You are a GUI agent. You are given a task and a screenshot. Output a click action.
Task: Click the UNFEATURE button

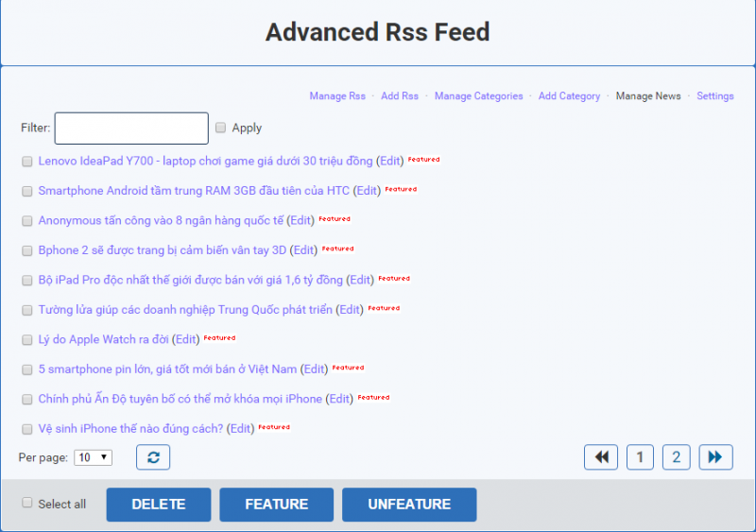409,504
